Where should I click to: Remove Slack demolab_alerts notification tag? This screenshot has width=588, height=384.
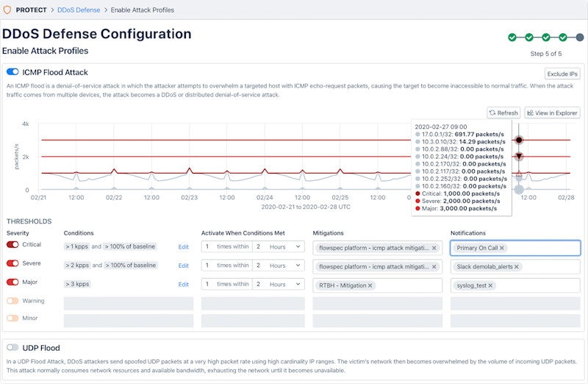(517, 266)
